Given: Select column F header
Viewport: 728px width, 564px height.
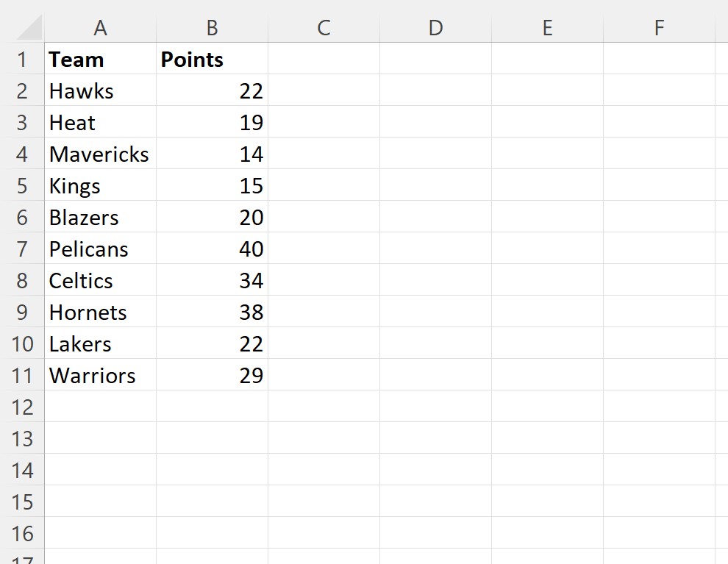Looking at the screenshot, I should tap(660, 28).
